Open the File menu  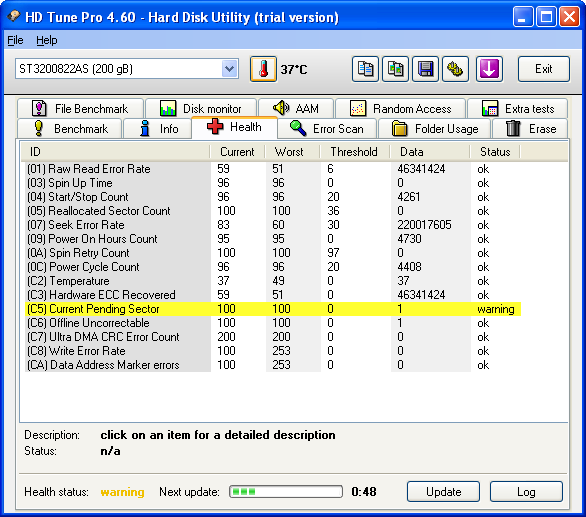pyautogui.click(x=15, y=40)
